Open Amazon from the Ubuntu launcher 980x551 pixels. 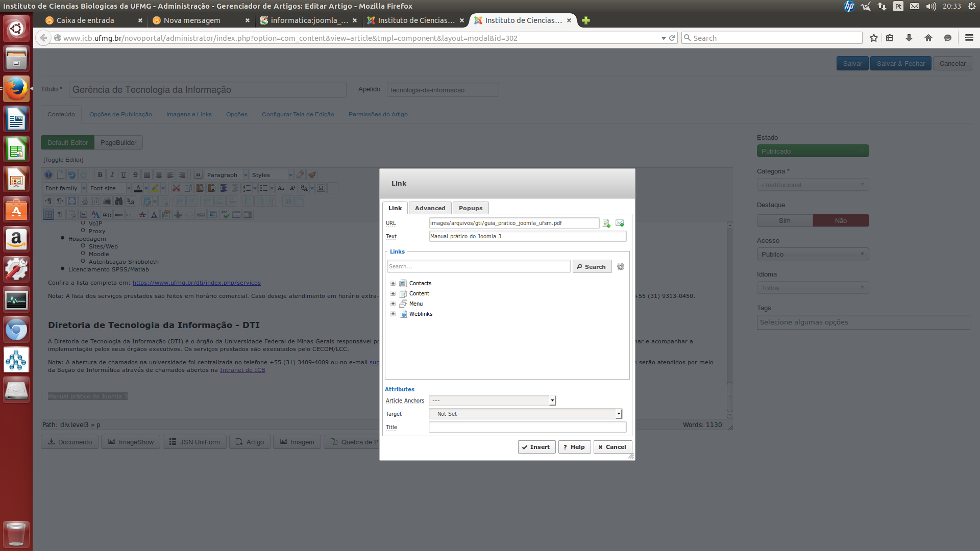click(x=16, y=239)
